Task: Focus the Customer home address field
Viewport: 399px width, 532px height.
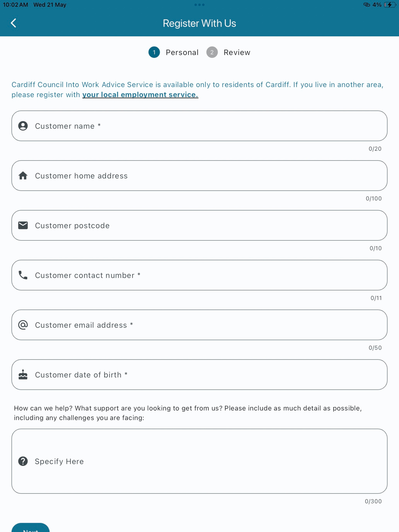Action: tap(199, 176)
